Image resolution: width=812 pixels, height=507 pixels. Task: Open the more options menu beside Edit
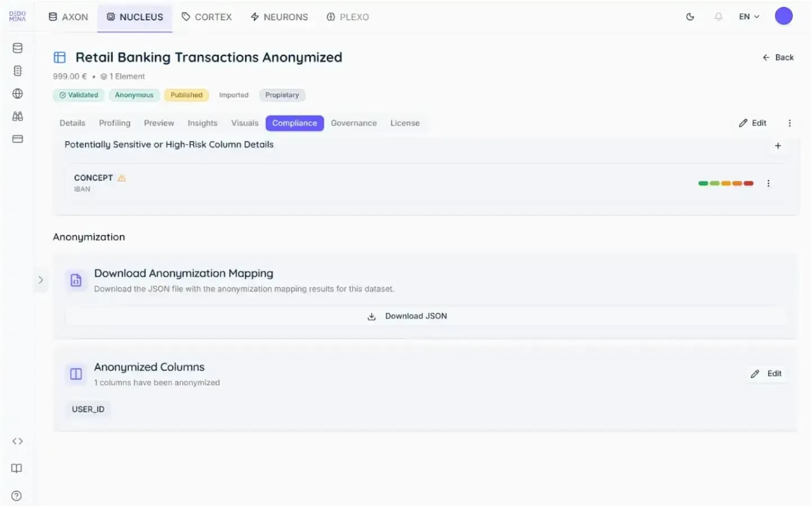click(789, 123)
